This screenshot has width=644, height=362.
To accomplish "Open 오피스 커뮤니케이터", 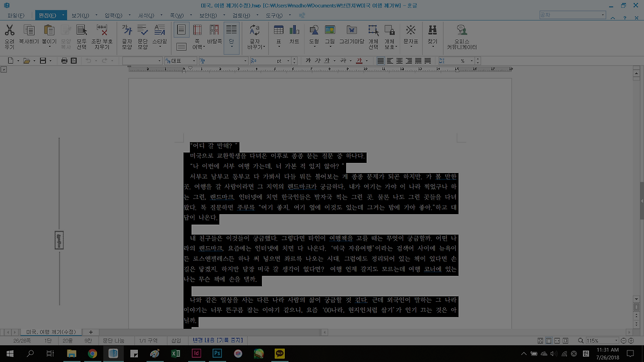I will click(461, 30).
